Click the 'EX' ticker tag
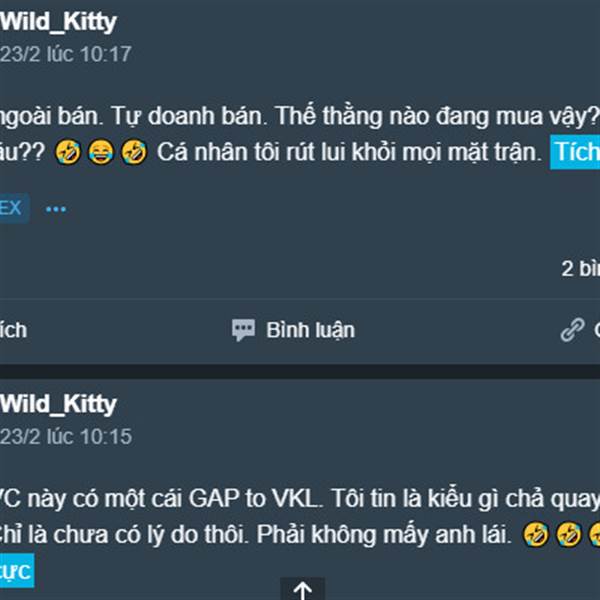This screenshot has height=600, width=600. [x=13, y=209]
